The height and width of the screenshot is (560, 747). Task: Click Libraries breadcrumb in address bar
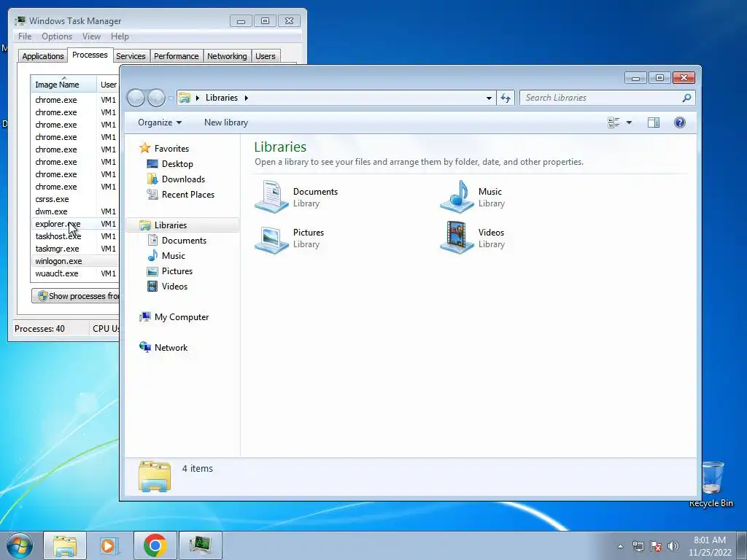[x=222, y=98]
